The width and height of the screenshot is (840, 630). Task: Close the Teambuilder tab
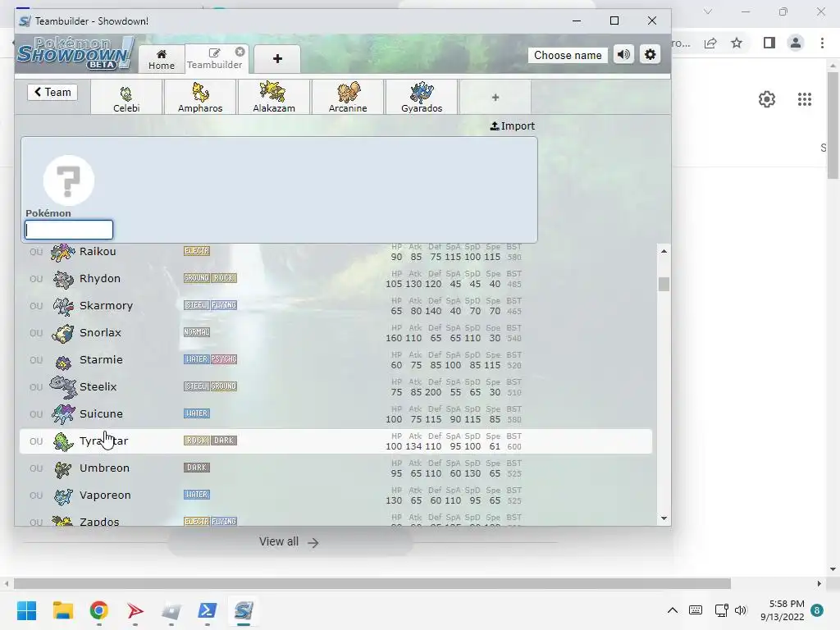(240, 52)
